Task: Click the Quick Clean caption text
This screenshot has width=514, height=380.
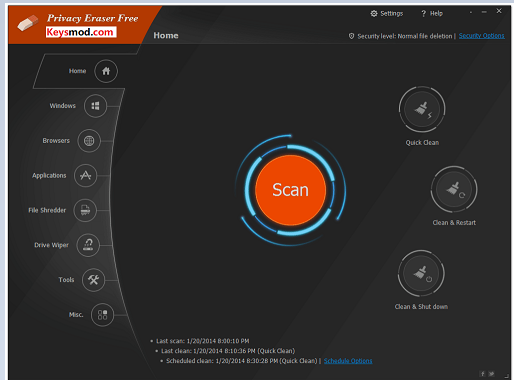Action: point(422,143)
